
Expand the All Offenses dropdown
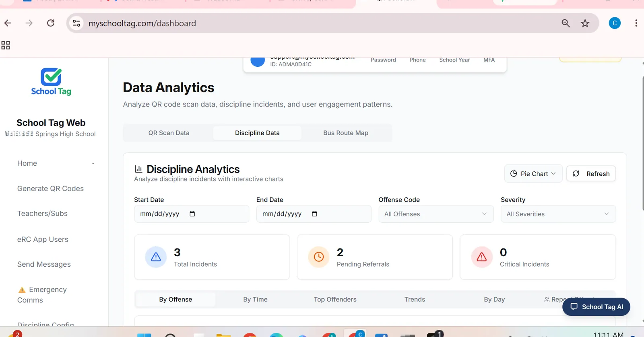(x=436, y=214)
